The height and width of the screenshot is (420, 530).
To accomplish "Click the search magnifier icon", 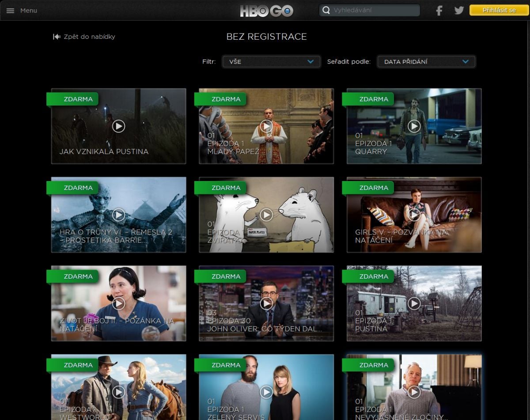I will (326, 10).
